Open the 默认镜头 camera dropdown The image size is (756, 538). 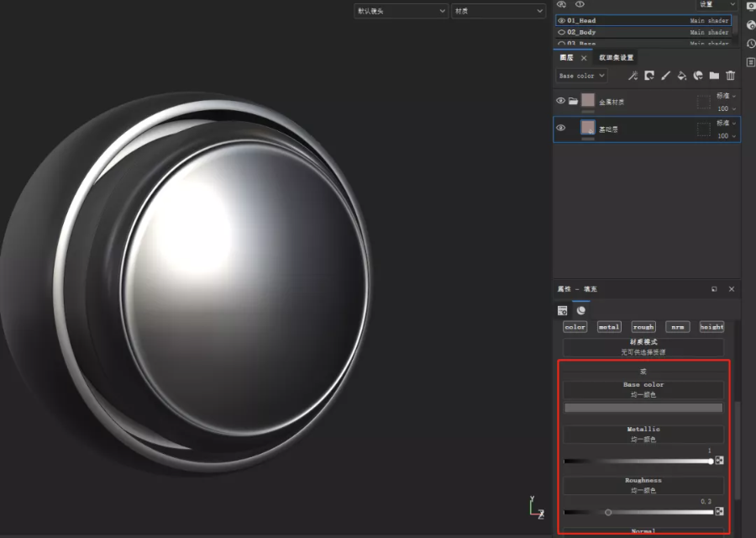(402, 11)
